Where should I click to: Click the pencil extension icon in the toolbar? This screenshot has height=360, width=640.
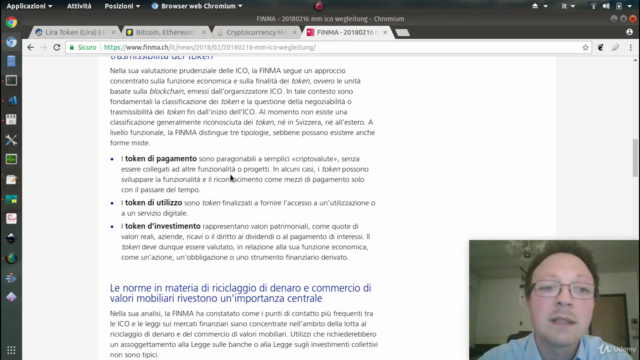pos(616,47)
